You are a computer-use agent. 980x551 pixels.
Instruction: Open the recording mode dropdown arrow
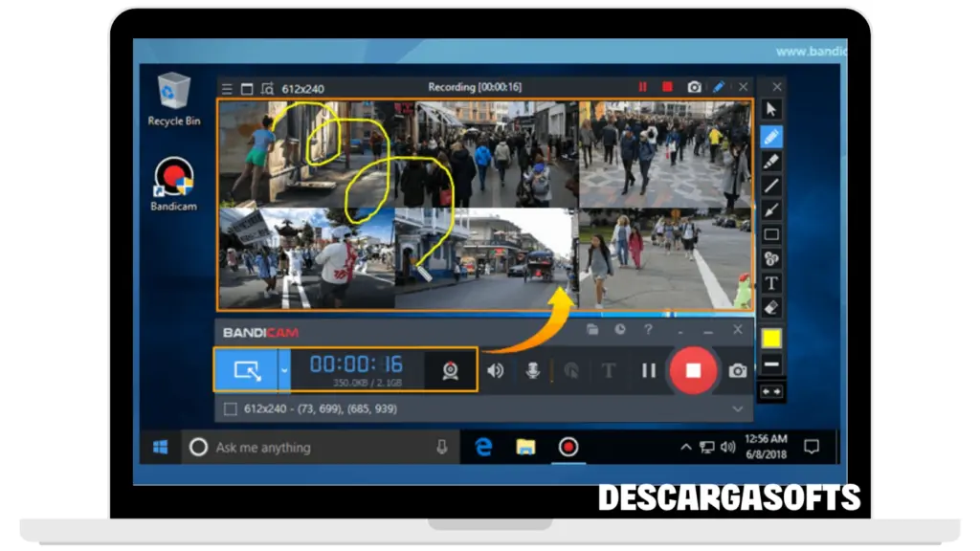284,370
